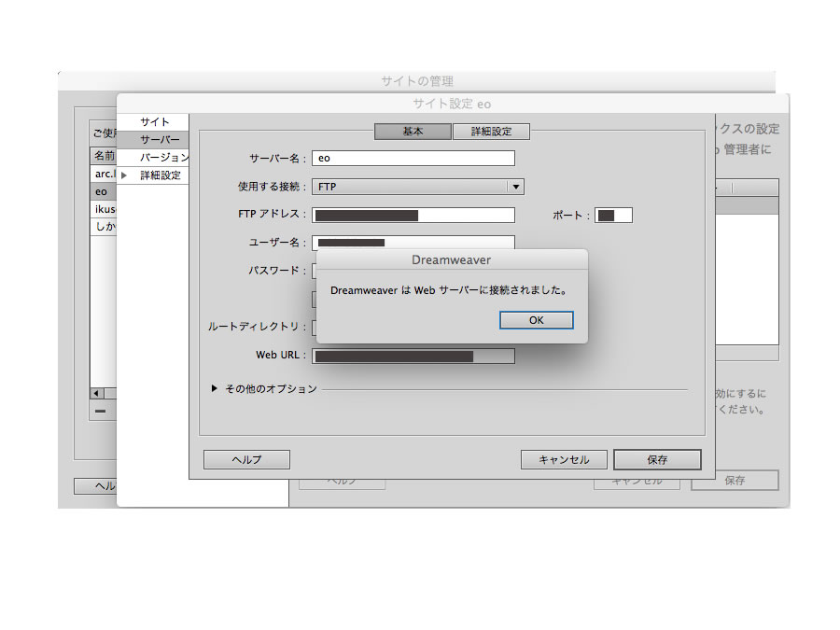Image resolution: width=840 pixels, height=630 pixels.
Task: Select eo in the site list
Action: (x=104, y=191)
